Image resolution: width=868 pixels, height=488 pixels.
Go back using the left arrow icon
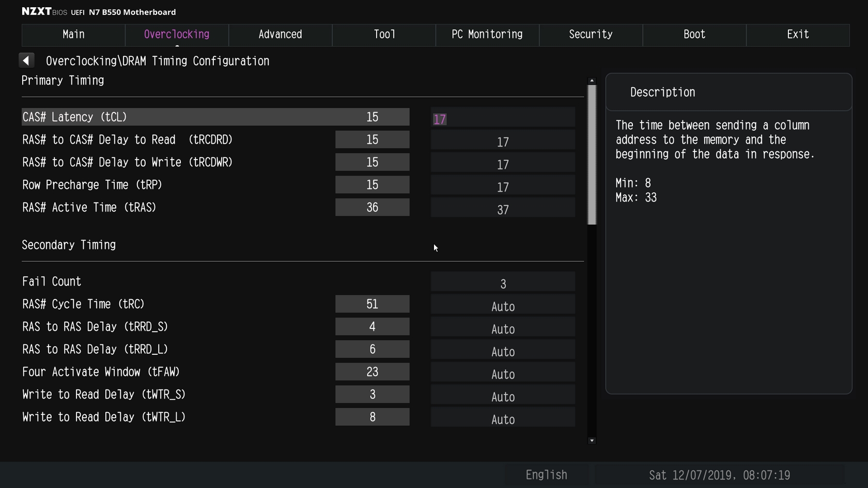pyautogui.click(x=26, y=60)
